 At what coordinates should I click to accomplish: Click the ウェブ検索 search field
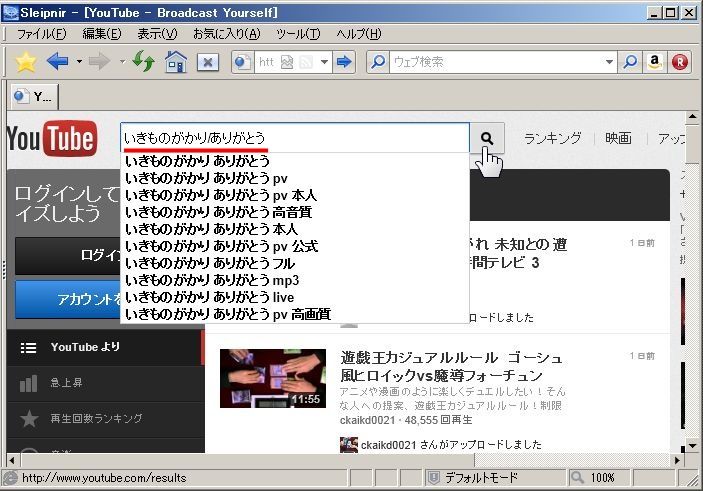[x=495, y=62]
